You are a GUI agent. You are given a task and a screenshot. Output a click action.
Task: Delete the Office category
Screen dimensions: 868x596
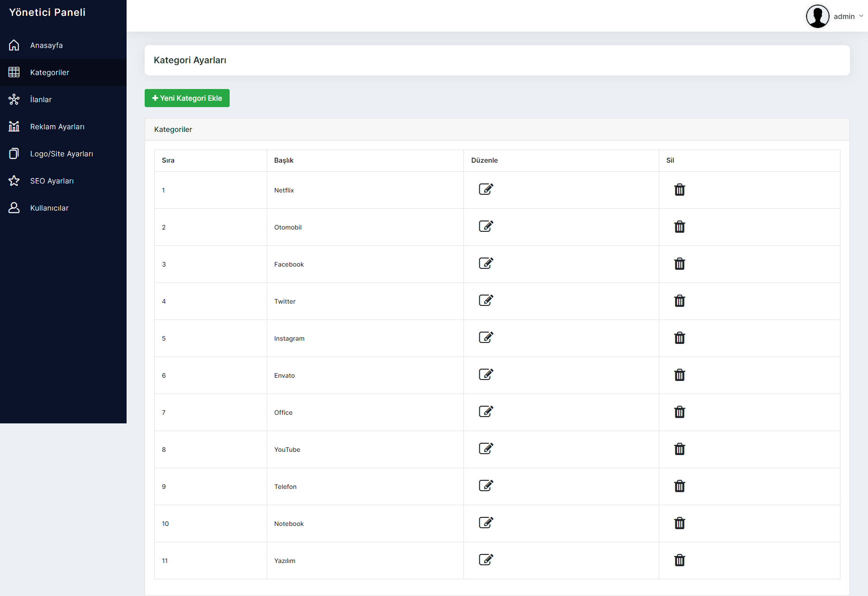[x=679, y=412]
